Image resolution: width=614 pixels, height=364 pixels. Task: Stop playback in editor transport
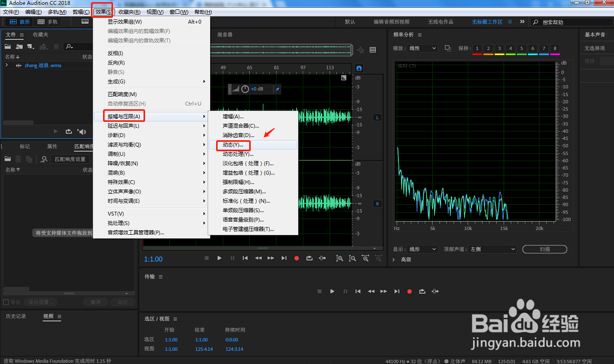(x=207, y=258)
